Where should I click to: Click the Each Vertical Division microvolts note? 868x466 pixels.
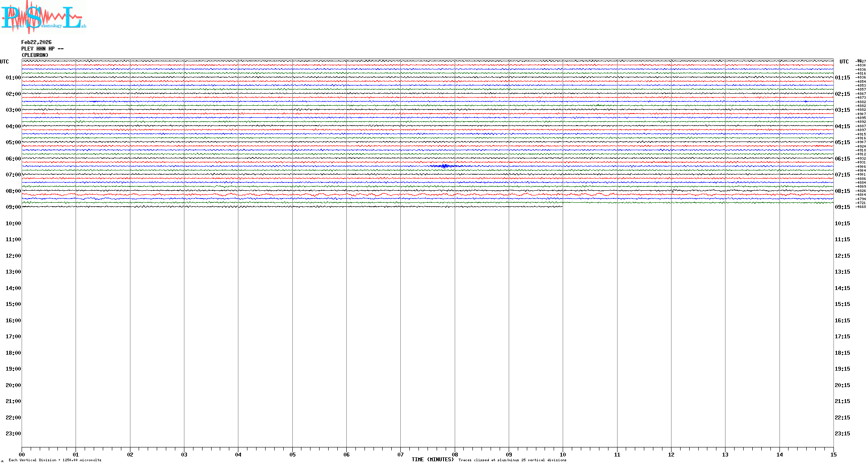tap(55, 460)
